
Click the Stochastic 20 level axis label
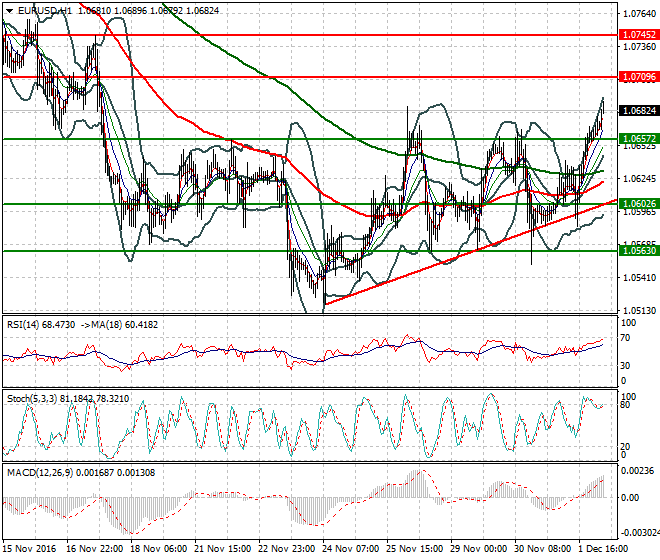click(x=625, y=446)
